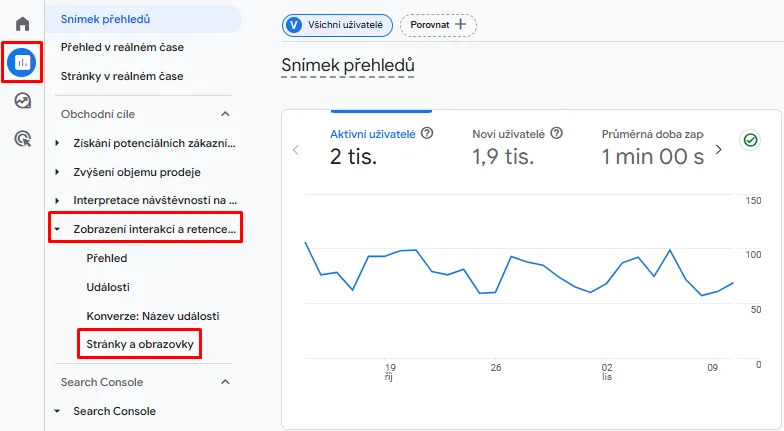Screen dimensions: 784x431
Task: Click the 2 tis. active users value
Action: [354, 156]
